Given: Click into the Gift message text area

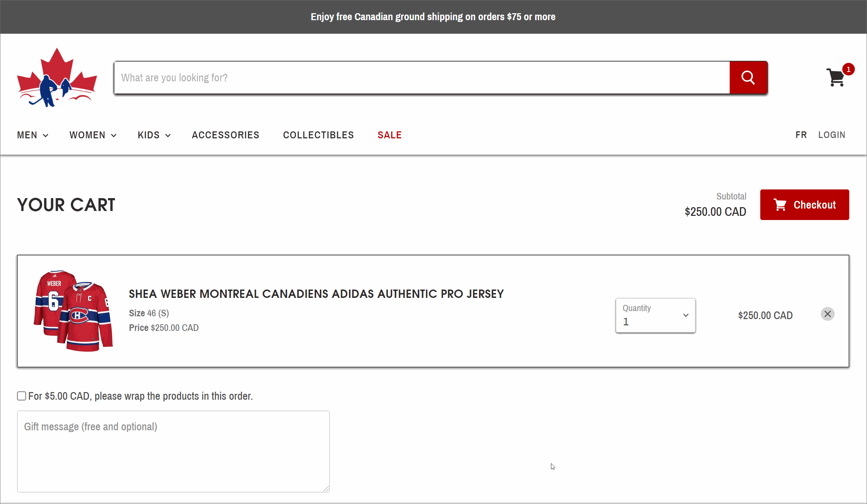Looking at the screenshot, I should [173, 452].
